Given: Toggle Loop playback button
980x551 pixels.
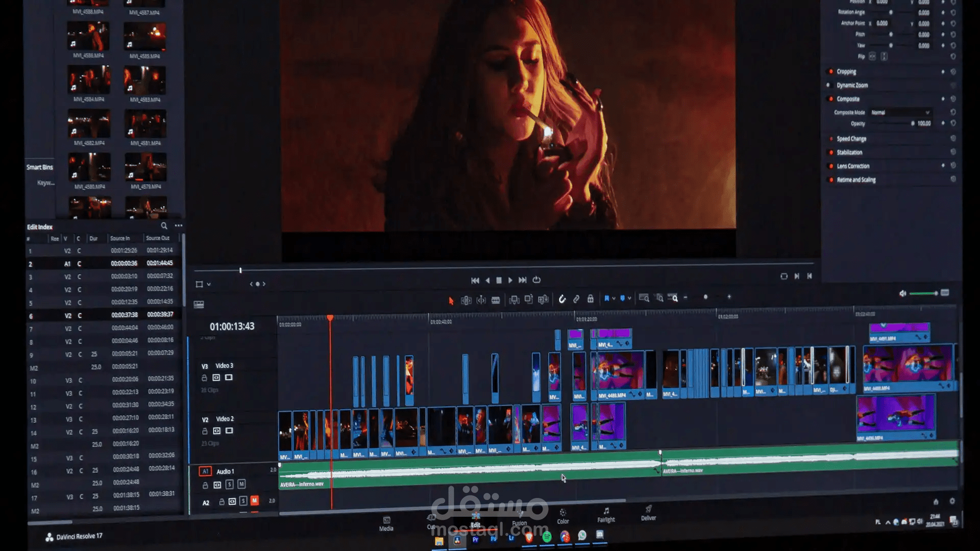Looking at the screenshot, I should tap(536, 280).
